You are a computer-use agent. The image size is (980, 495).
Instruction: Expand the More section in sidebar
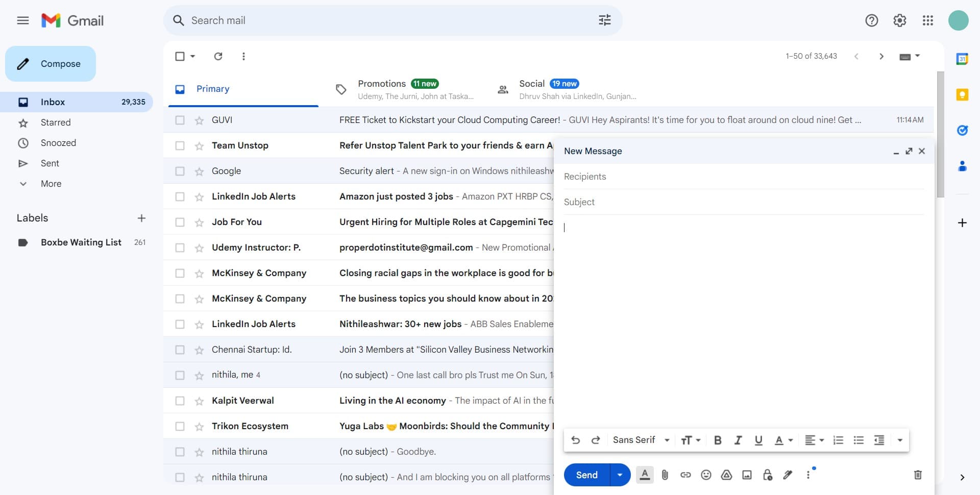point(51,184)
